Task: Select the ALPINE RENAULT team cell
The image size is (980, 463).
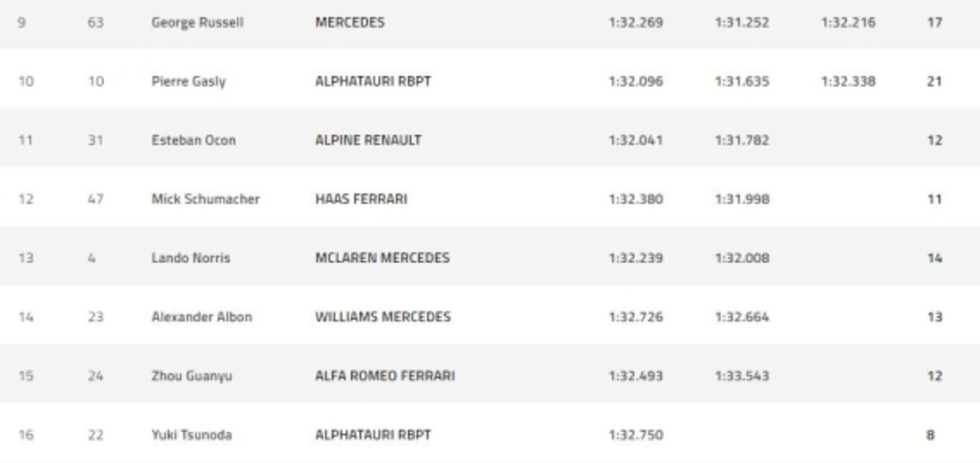Action: tap(368, 140)
